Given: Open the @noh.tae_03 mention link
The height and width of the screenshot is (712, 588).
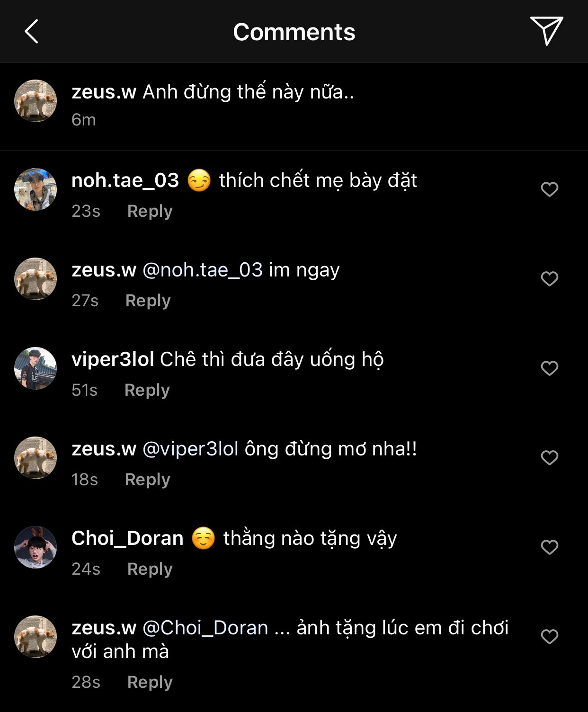Looking at the screenshot, I should pos(203,270).
